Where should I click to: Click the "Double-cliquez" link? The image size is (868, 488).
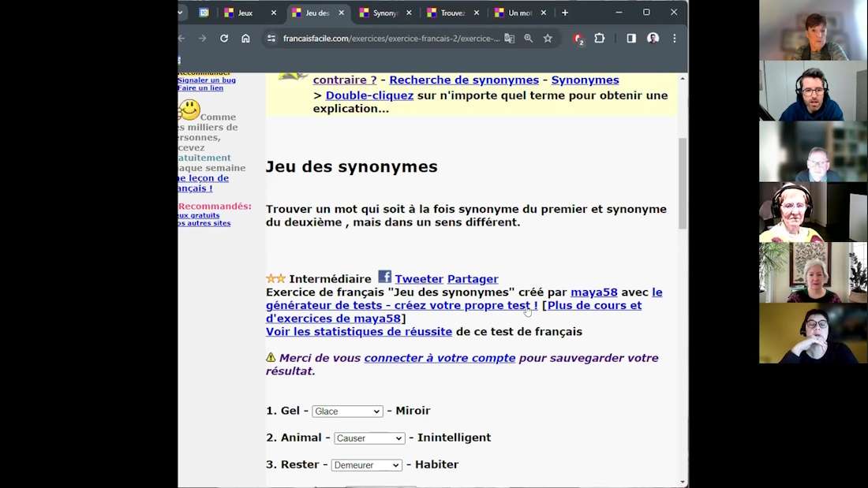[x=369, y=95]
